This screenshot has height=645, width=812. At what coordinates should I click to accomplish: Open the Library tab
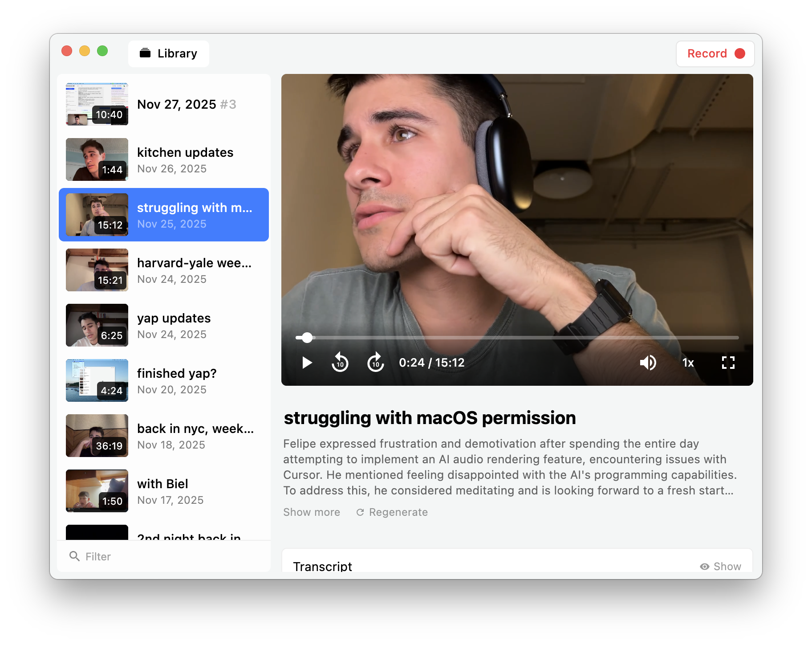169,54
